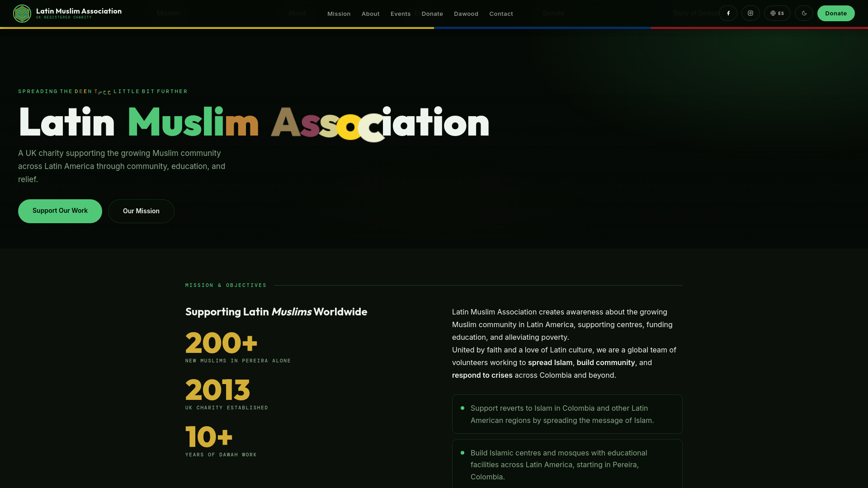Viewport: 868px width, 488px height.
Task: Open the About nav item
Action: coord(371,14)
